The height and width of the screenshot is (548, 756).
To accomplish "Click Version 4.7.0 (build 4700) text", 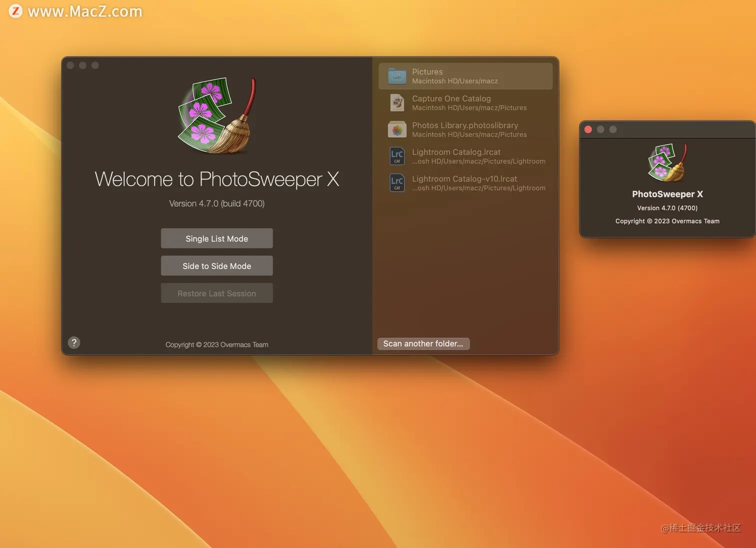I will [x=217, y=204].
